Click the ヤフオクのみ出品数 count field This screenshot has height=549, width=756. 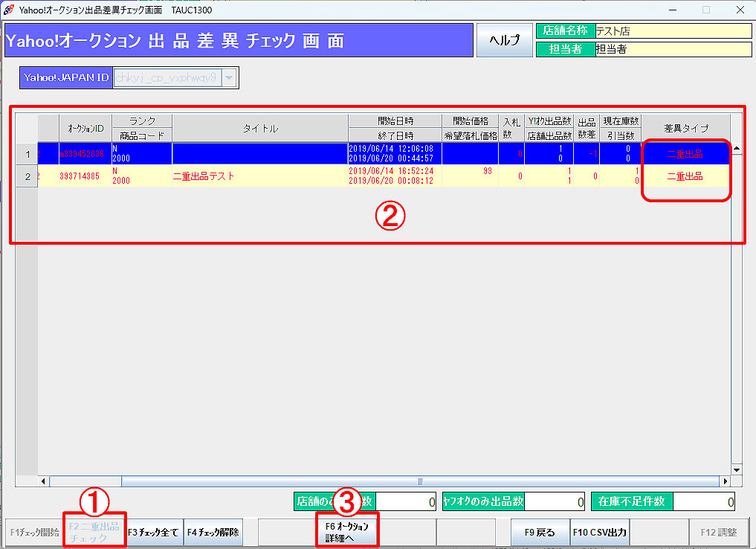(x=555, y=501)
